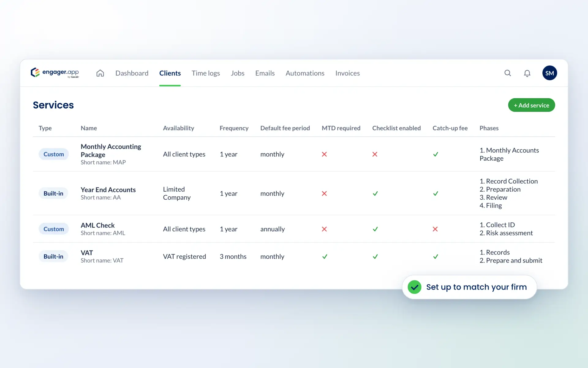Click the Type column header

pyautogui.click(x=45, y=128)
